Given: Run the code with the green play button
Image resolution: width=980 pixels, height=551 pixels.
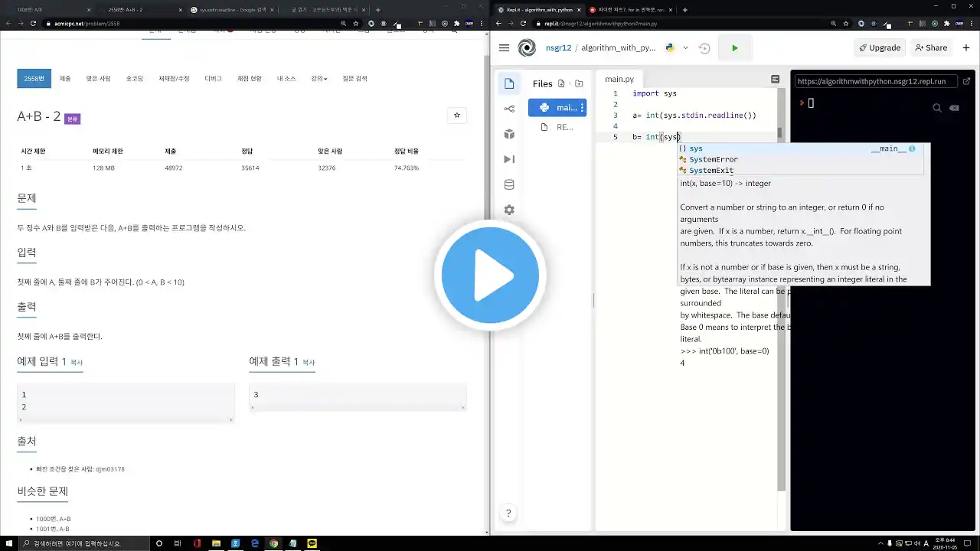Looking at the screenshot, I should 735,47.
